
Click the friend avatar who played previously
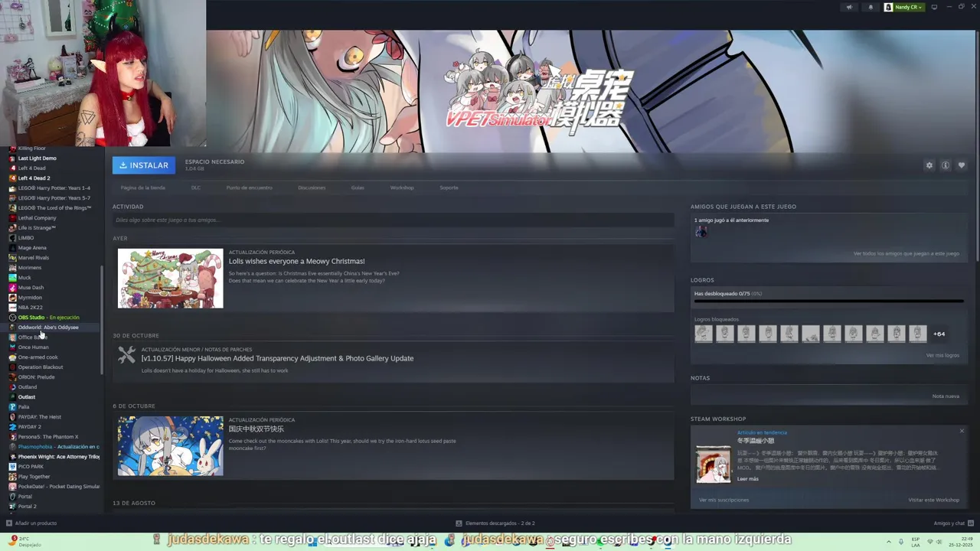point(701,232)
